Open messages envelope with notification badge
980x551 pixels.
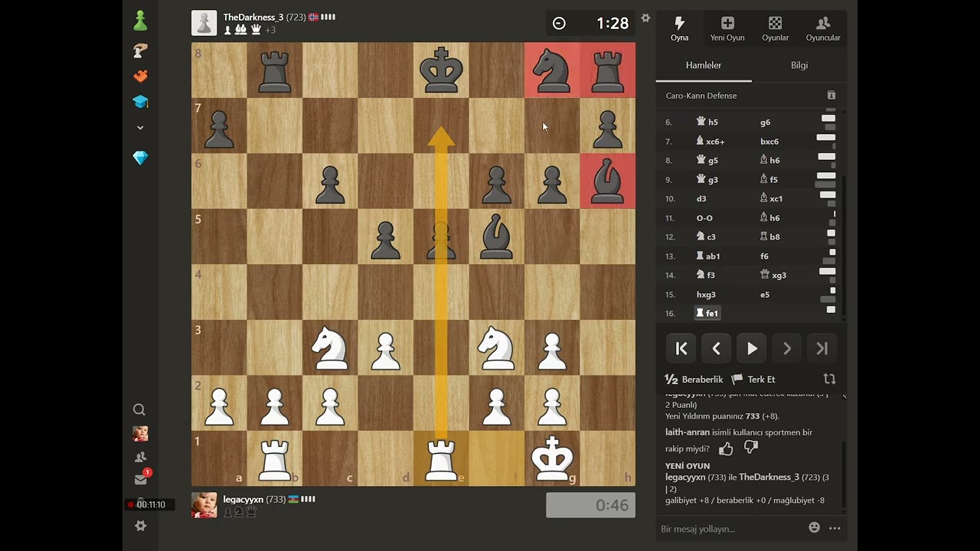[x=141, y=479]
